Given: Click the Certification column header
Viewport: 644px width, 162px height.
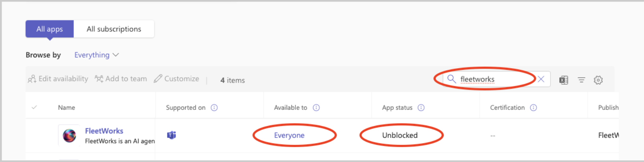Looking at the screenshot, I should click(x=507, y=107).
